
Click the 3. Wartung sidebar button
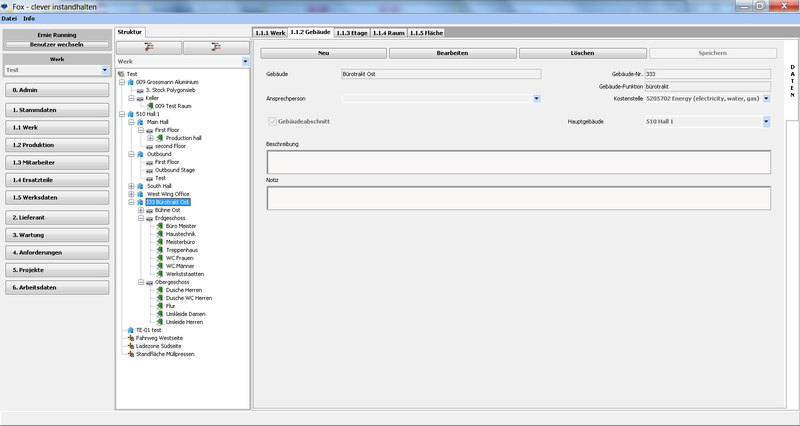point(55,235)
